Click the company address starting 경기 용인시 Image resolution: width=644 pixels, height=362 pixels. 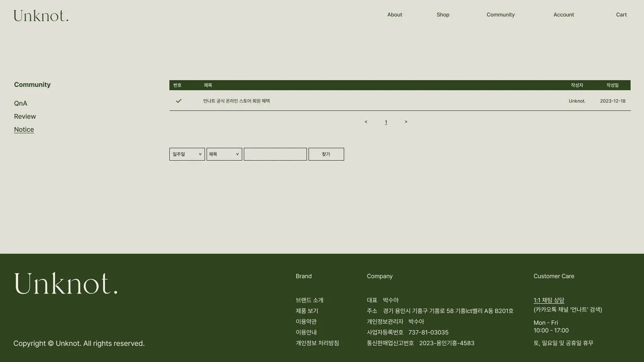click(448, 311)
